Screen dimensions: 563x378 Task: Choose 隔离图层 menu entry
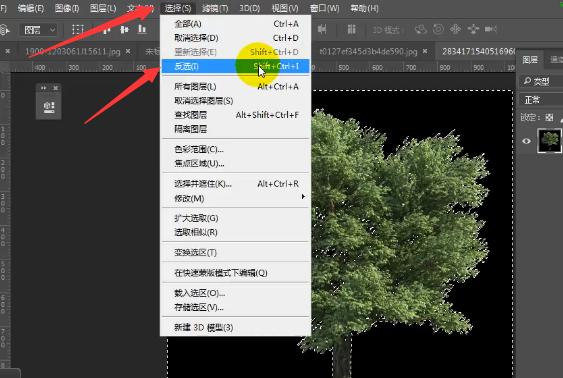pyautogui.click(x=236, y=129)
